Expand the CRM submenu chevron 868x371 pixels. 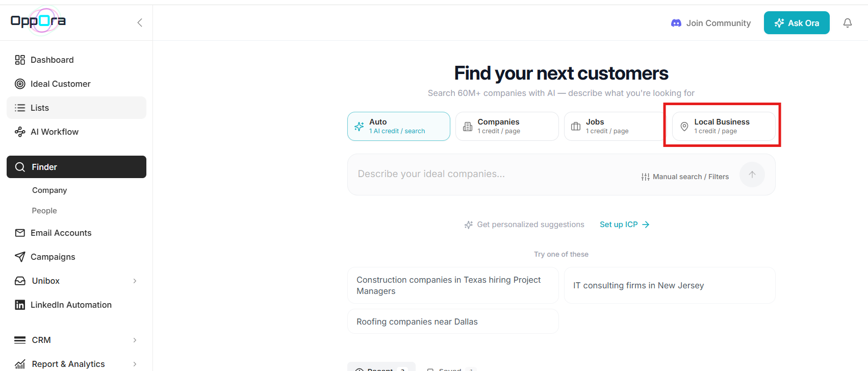click(135, 340)
